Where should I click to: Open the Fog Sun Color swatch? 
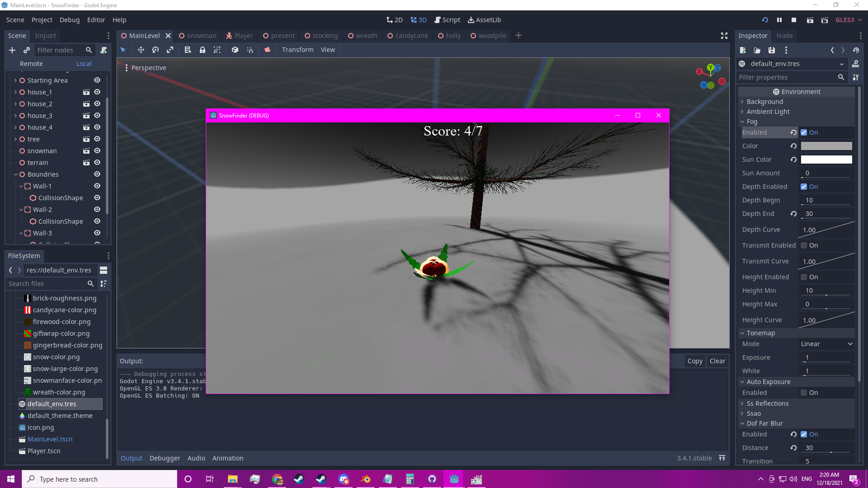(826, 160)
